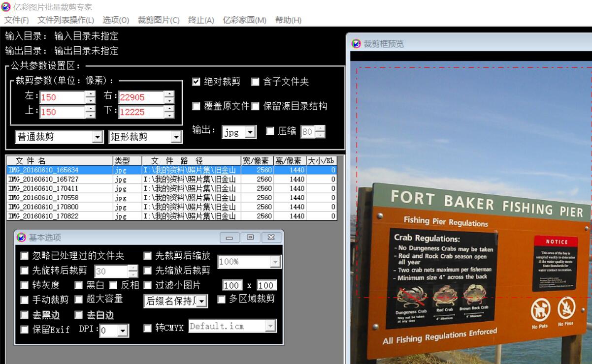
Task: Check the 覆盖原文件 checkbox
Action: pos(196,106)
